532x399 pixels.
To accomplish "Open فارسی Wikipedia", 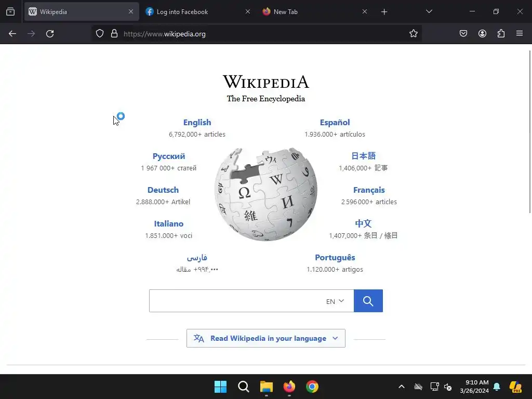I will coord(197,258).
